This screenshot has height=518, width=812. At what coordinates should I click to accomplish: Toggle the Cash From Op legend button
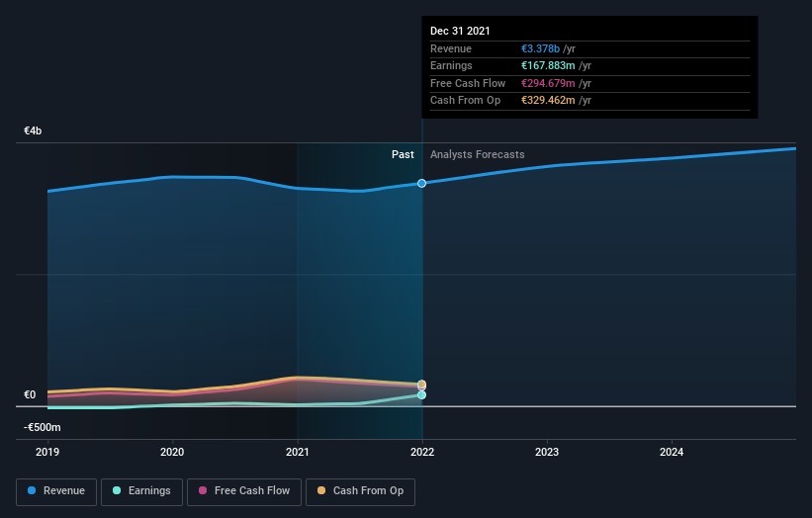click(360, 491)
